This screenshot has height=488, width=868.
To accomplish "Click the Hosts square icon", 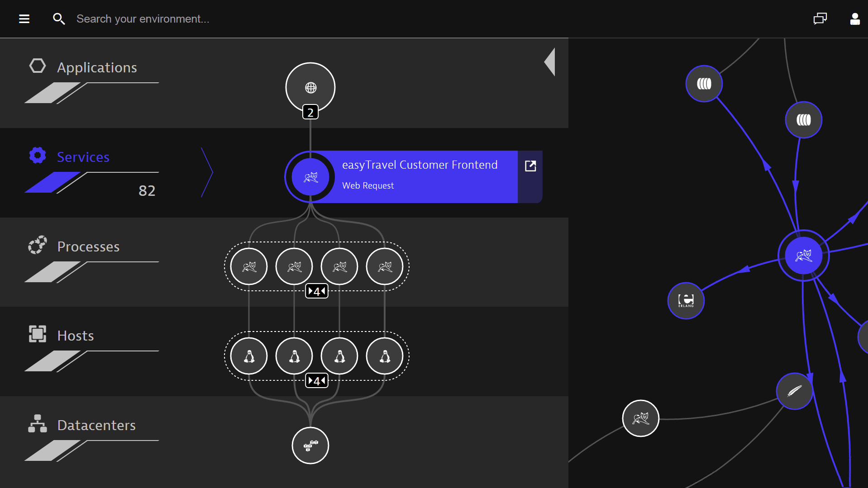I will pyautogui.click(x=38, y=334).
